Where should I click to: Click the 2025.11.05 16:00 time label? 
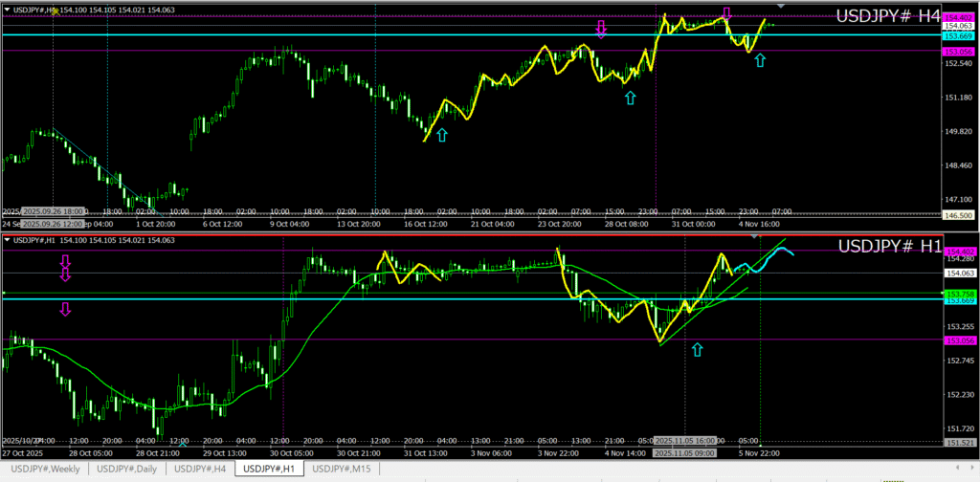pos(684,442)
